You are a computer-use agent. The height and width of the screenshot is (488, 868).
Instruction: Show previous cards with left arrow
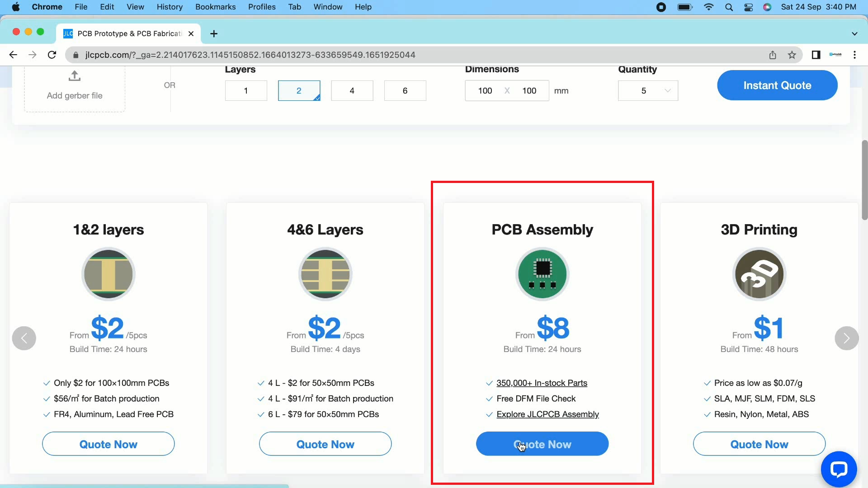pos(24,338)
